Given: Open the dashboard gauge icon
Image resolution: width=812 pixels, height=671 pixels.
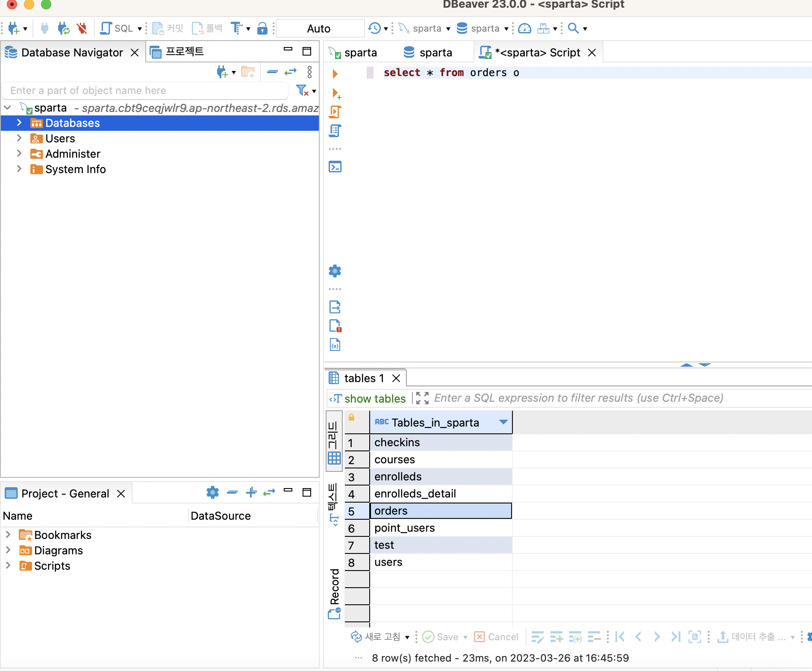Looking at the screenshot, I should point(524,29).
